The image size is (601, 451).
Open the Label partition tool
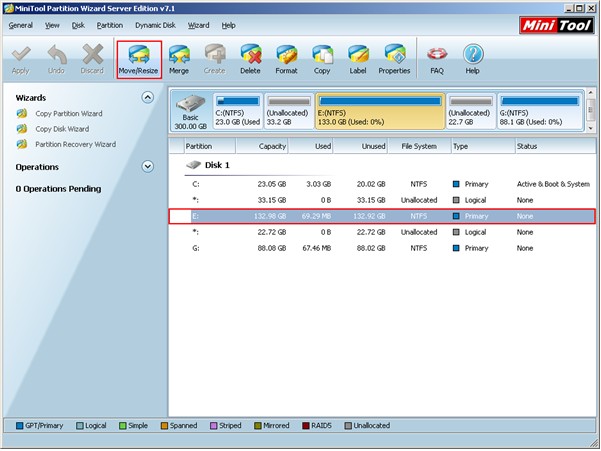358,59
